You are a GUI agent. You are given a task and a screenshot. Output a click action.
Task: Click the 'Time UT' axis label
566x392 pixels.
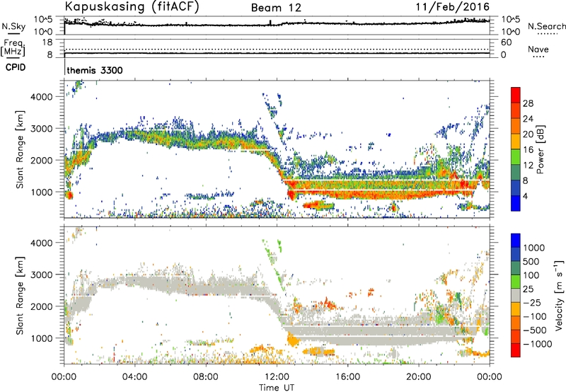[x=277, y=387]
